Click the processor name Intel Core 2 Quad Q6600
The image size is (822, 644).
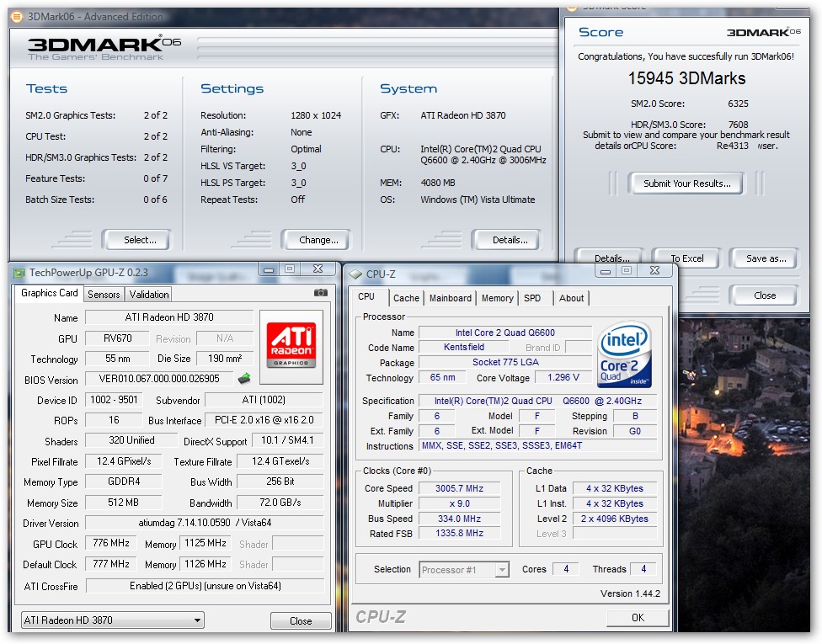point(505,333)
